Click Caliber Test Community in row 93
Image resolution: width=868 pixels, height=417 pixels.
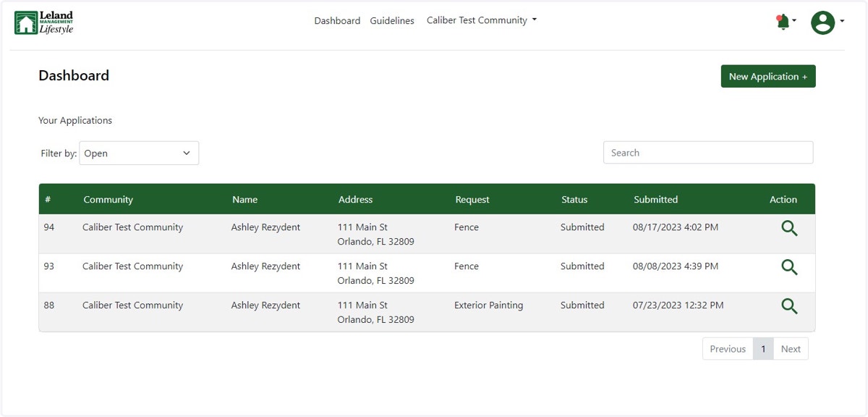click(x=132, y=266)
